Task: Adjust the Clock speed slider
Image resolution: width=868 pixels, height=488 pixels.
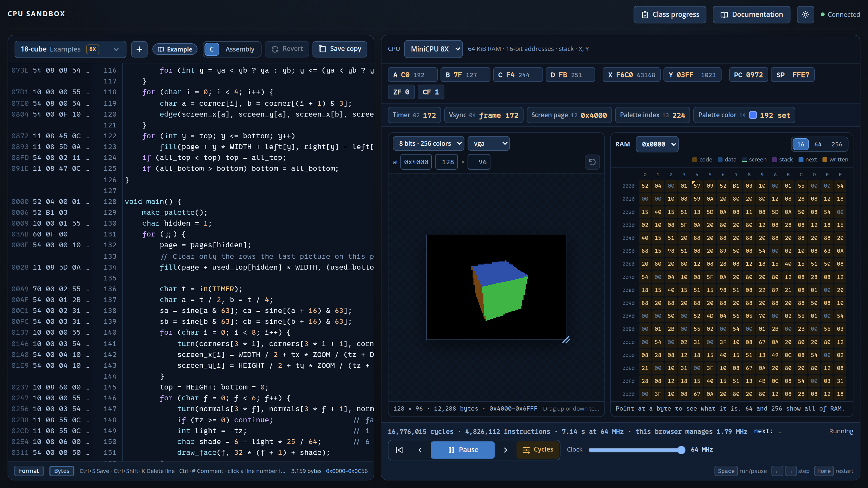Action: point(637,450)
